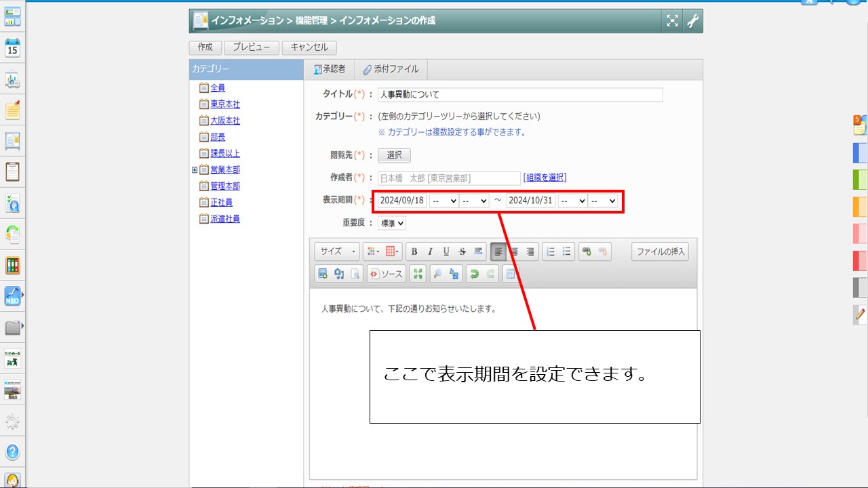
Task: Click the strikethrough formatting icon
Action: (x=462, y=251)
